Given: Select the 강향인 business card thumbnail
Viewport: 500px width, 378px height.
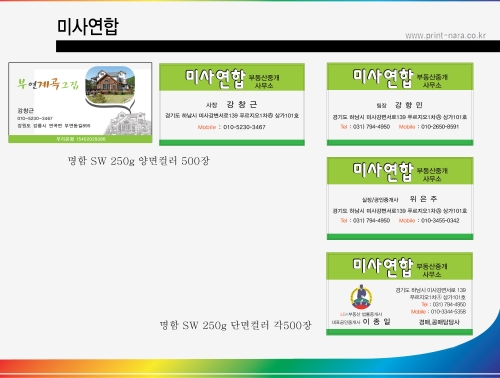Looking at the screenshot, I should 400,104.
